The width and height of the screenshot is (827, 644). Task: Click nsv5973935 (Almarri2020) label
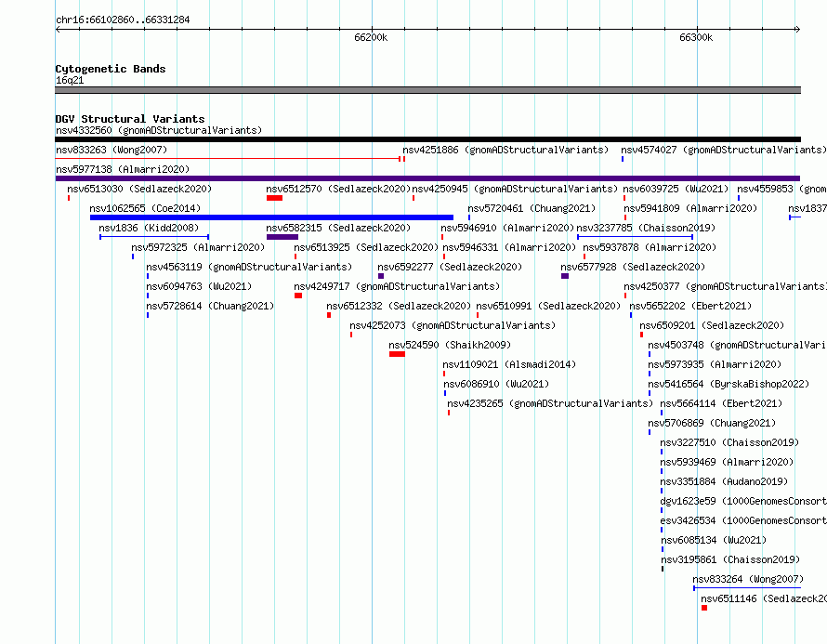715,364
